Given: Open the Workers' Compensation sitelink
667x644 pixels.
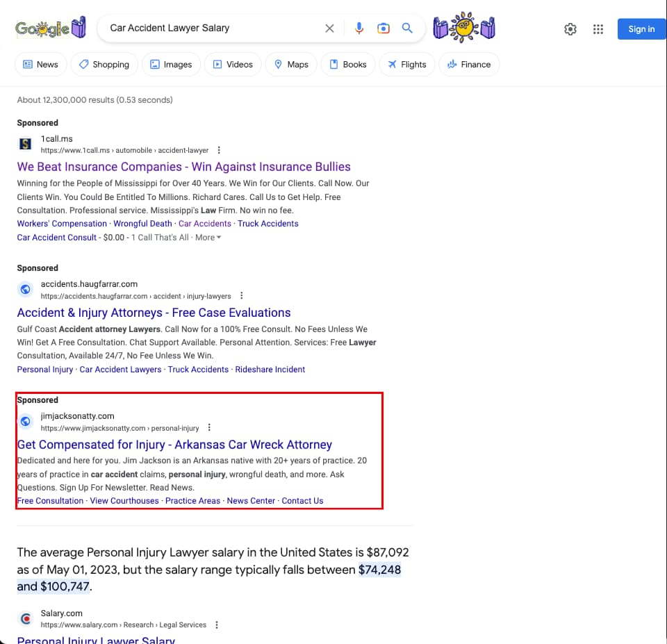Looking at the screenshot, I should tap(62, 224).
